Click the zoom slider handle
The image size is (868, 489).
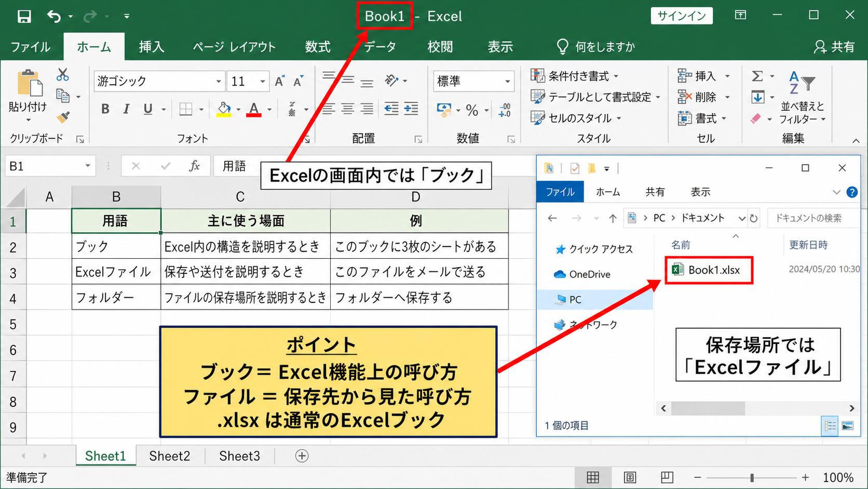point(752,477)
